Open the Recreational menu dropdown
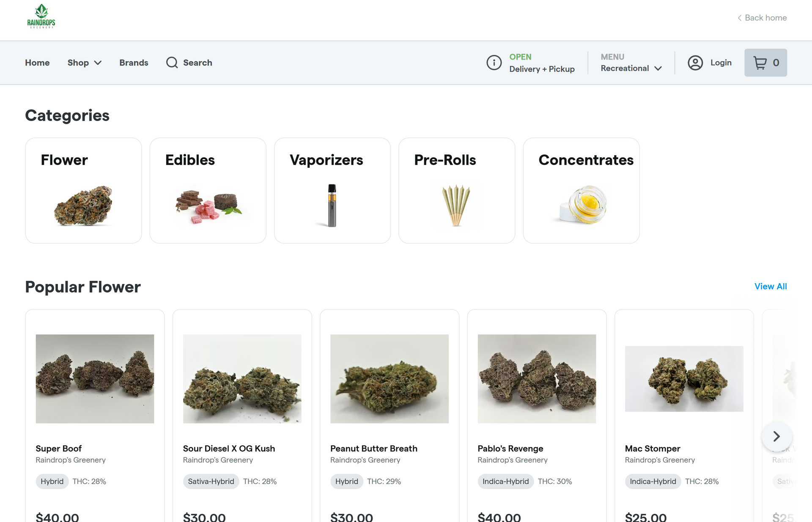 pos(631,68)
